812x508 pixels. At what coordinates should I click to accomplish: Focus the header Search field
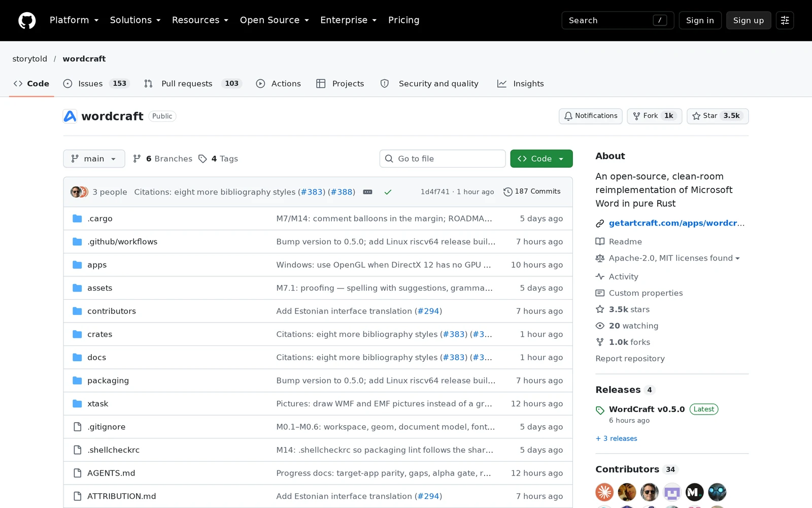[x=618, y=20]
